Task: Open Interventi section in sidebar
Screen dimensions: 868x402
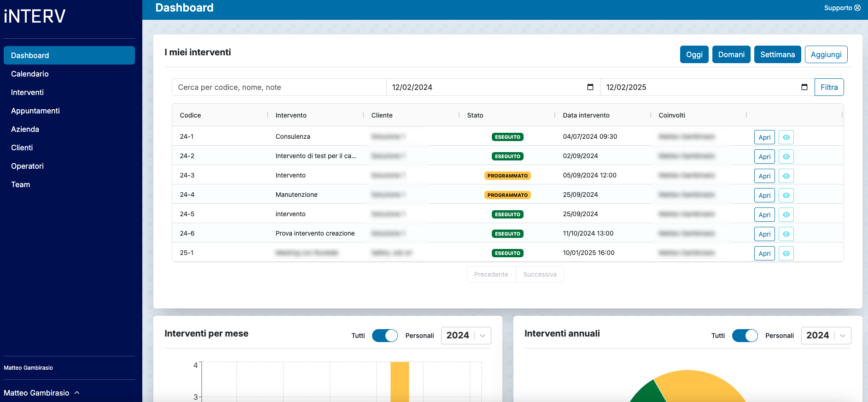Action: tap(69, 92)
